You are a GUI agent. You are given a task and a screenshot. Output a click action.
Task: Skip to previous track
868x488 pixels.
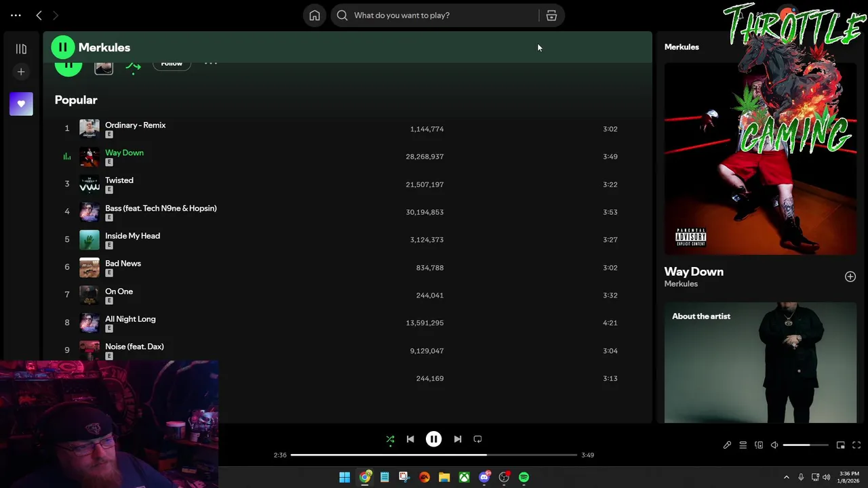410,439
